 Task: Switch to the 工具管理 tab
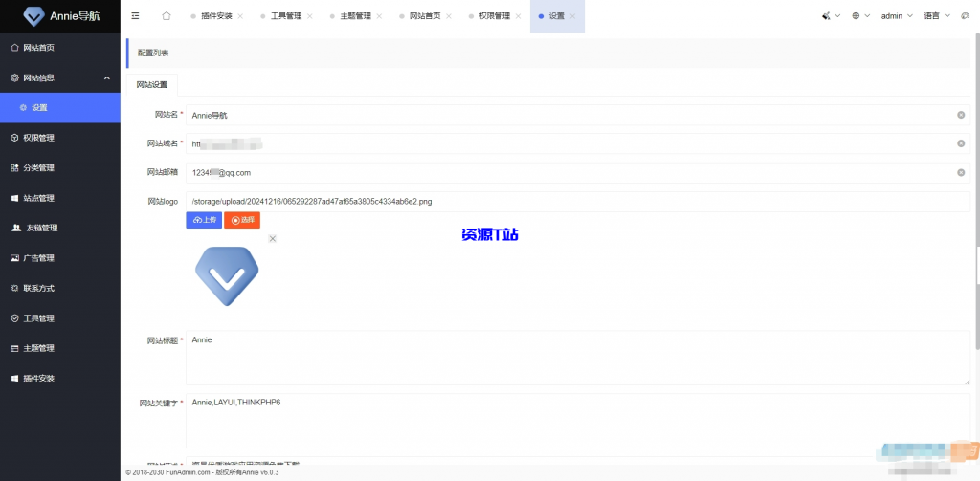286,16
